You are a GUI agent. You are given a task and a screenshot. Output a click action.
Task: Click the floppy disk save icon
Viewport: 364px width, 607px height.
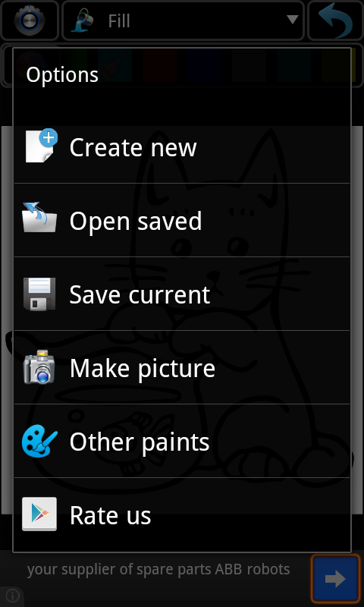point(39,294)
